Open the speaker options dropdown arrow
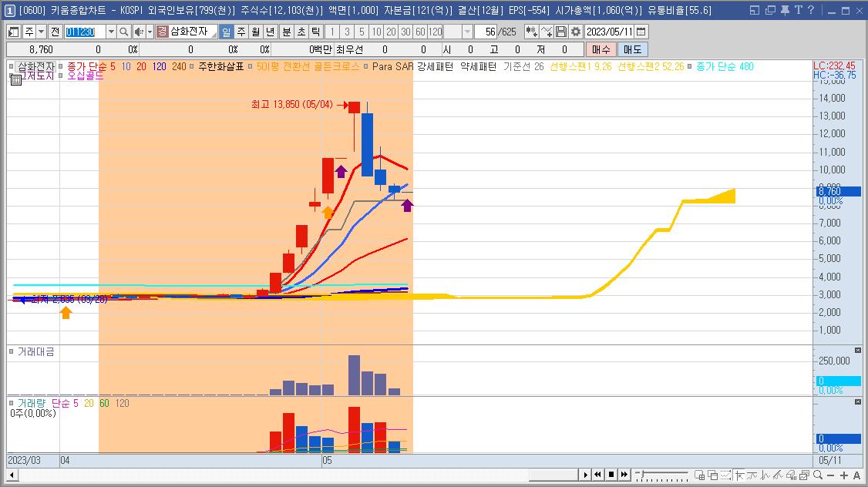 click(x=150, y=32)
